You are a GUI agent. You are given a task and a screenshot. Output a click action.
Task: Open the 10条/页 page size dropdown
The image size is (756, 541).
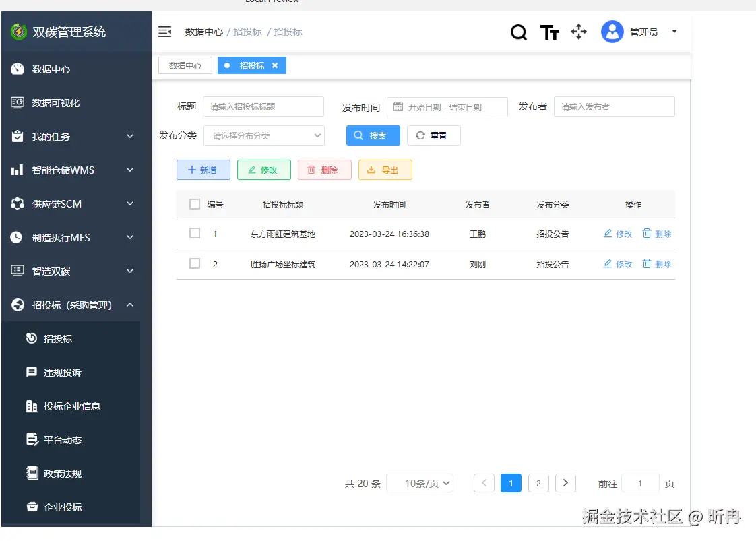tap(420, 483)
